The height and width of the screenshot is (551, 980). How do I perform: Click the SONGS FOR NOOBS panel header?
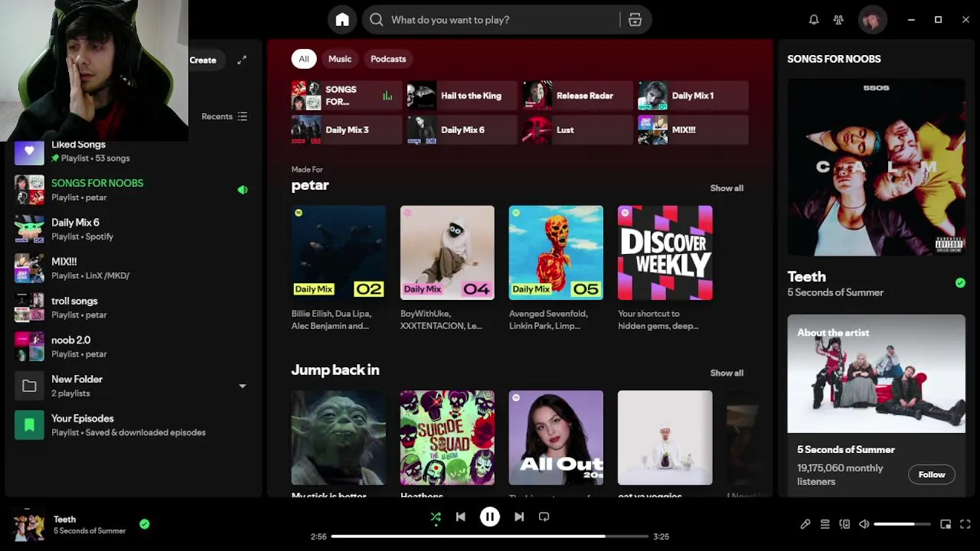pyautogui.click(x=834, y=59)
